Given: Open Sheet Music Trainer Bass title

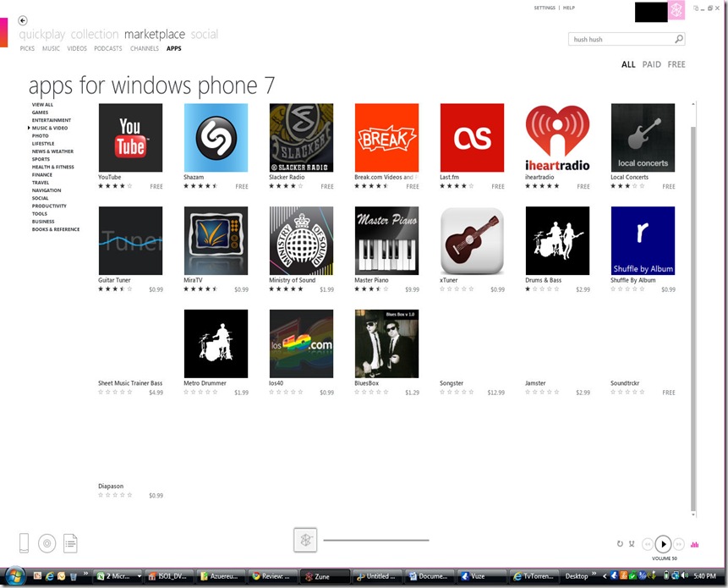Looking at the screenshot, I should [x=130, y=383].
